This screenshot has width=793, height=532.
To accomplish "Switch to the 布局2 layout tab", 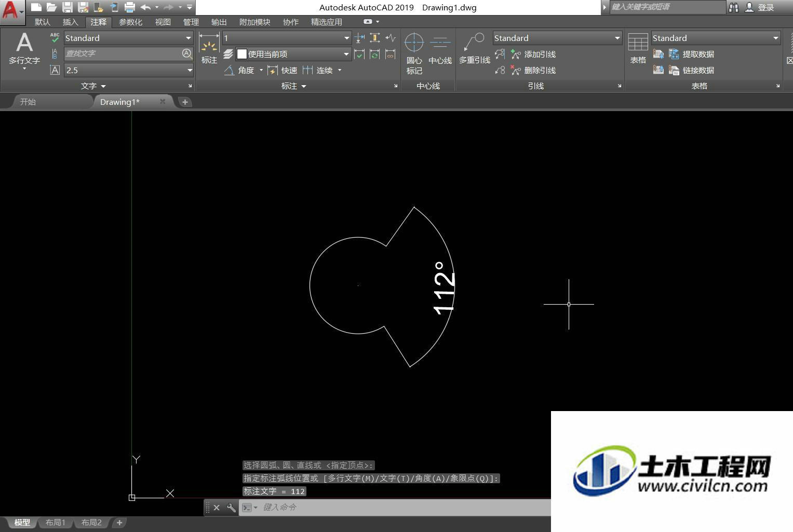I will [91, 522].
